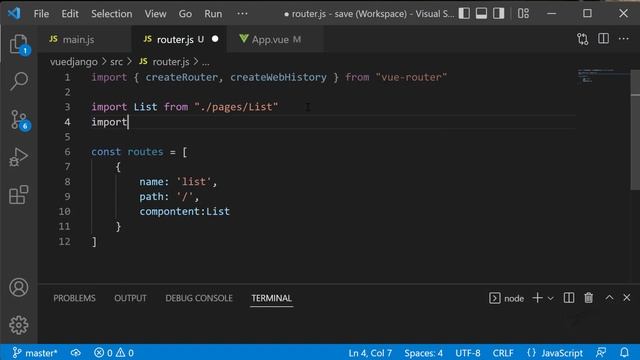Screen dimensions: 640x360
Task: Click vuedjango in the breadcrumb
Action: [x=73, y=62]
